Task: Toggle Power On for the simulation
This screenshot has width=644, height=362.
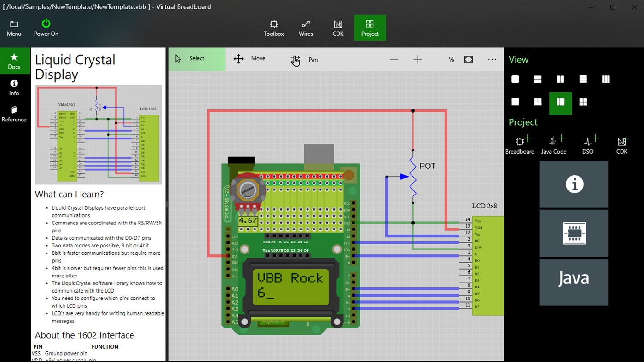Action: 46,28
